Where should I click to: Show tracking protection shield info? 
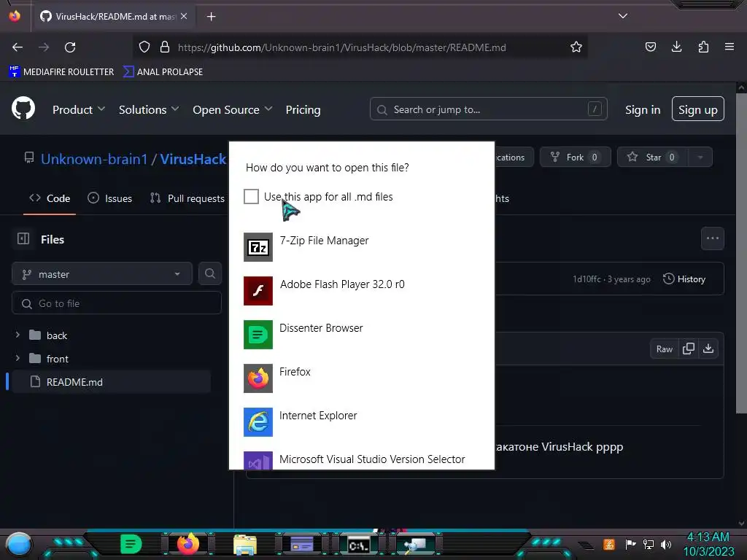click(x=144, y=47)
